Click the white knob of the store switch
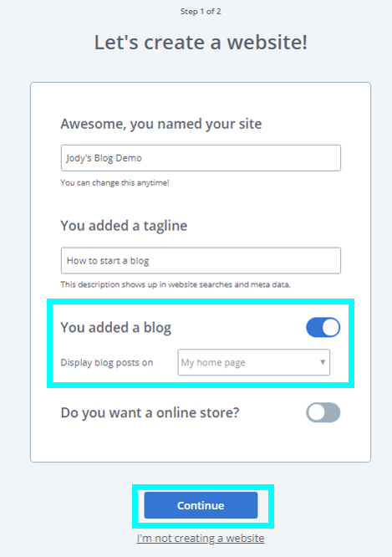392x557 pixels. pyautogui.click(x=316, y=412)
